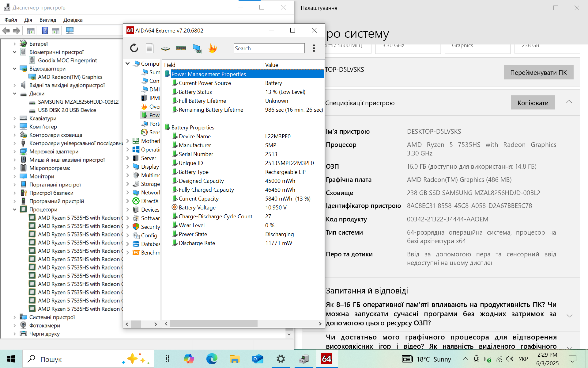Open Microsoft Edge from taskbar

212,359
